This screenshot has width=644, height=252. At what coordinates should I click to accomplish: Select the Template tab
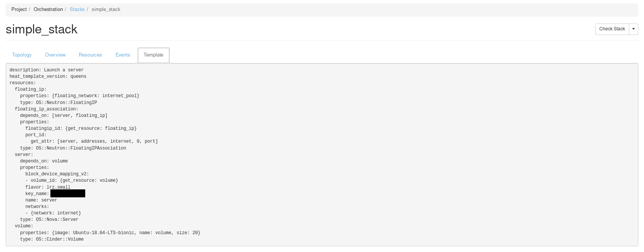153,55
